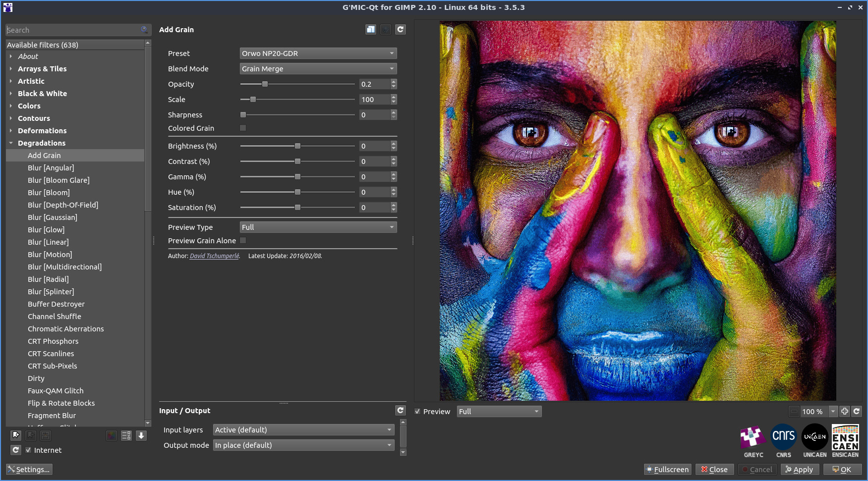Toggle the Preview checkbox off
Image resolution: width=868 pixels, height=481 pixels.
[x=418, y=412]
